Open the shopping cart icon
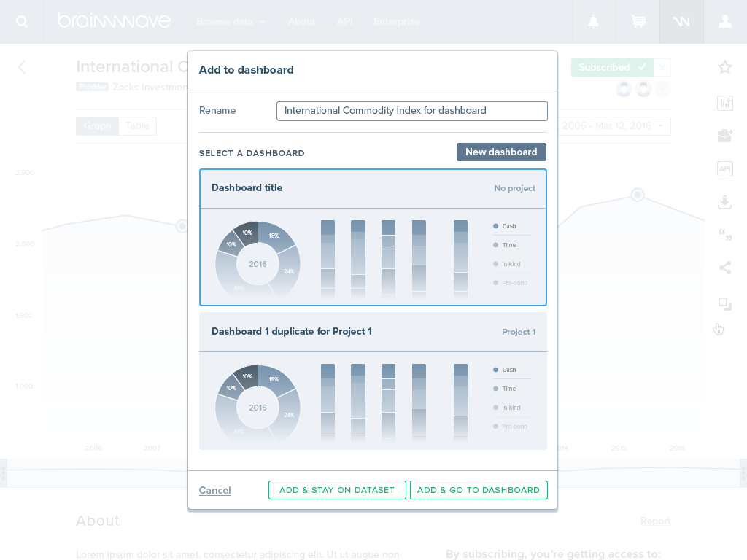Screen dimensions: 747x560 pyautogui.click(x=638, y=21)
